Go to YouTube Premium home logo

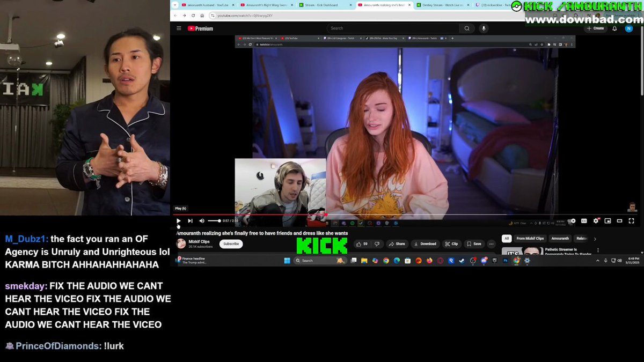coord(200,28)
